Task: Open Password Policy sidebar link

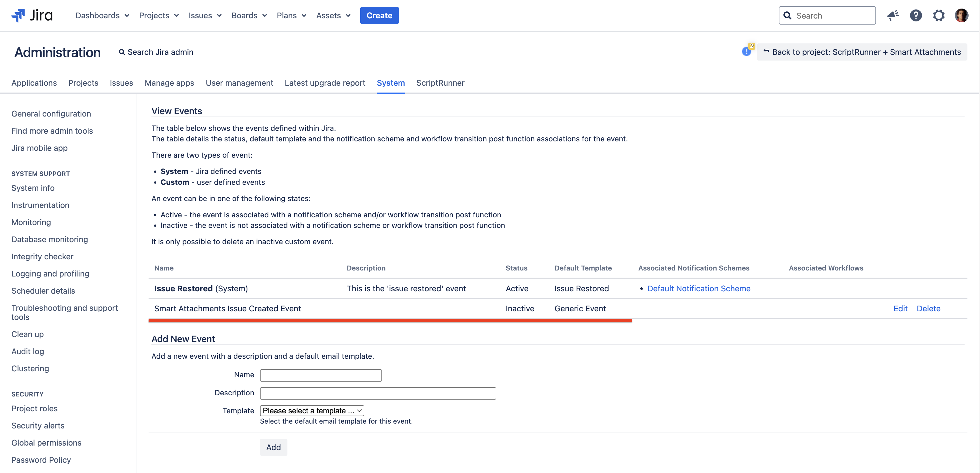Action: (41, 460)
